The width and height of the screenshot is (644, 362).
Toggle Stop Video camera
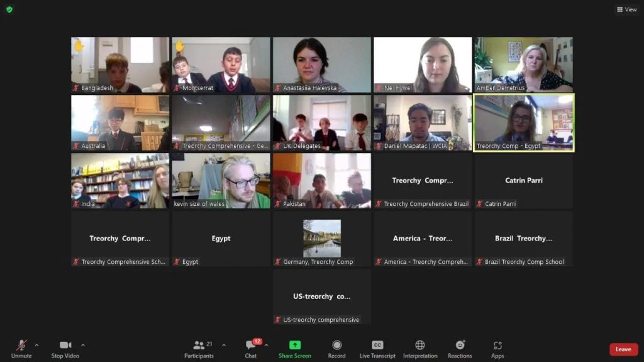[x=65, y=349]
